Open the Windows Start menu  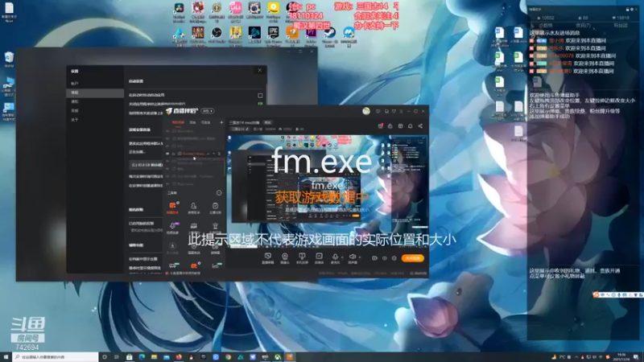[6, 357]
